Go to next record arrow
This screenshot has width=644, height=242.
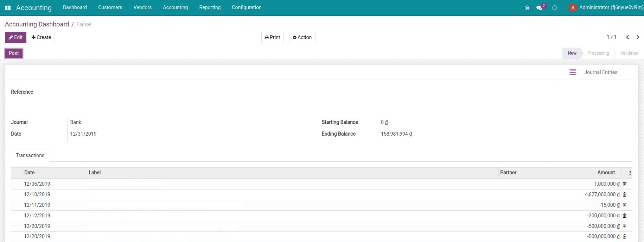pyautogui.click(x=638, y=37)
